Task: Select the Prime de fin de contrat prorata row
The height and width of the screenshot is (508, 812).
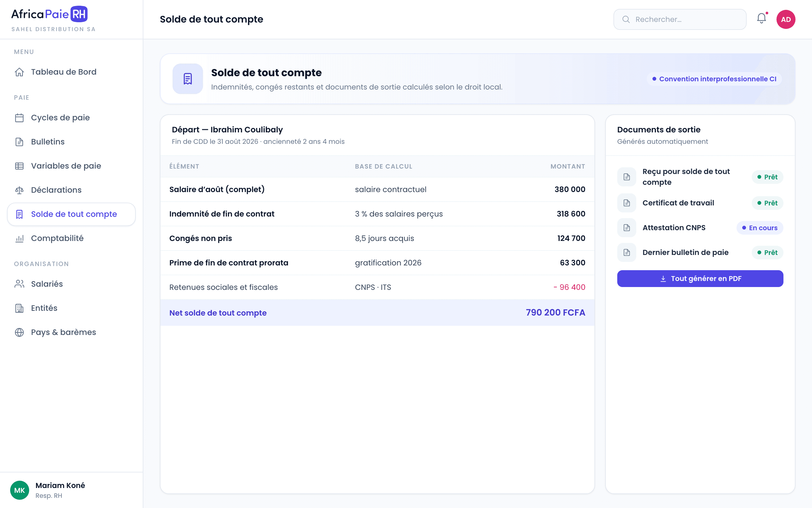Action: (x=377, y=263)
